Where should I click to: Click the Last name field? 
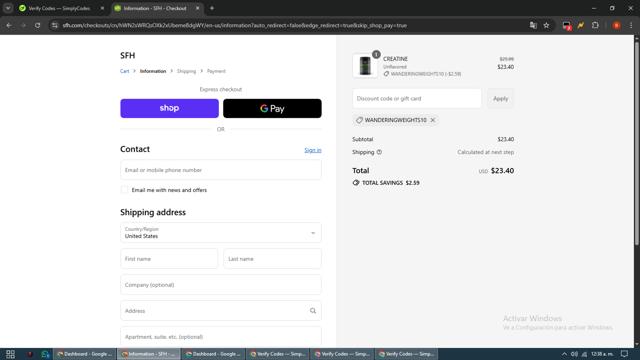pos(273,259)
